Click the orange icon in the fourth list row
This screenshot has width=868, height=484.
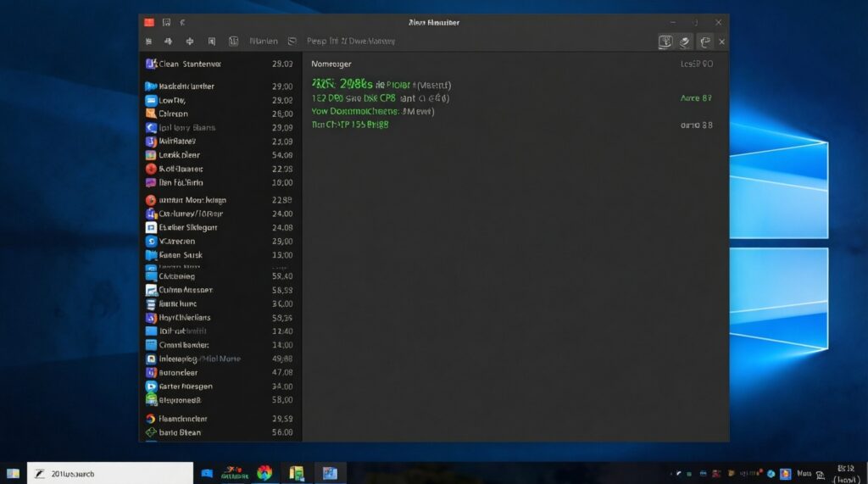click(152, 114)
